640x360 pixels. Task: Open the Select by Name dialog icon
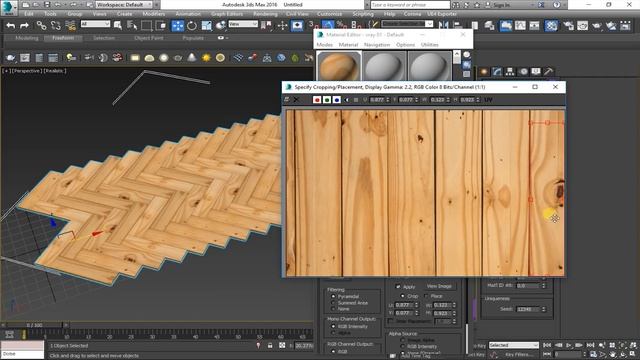pyautogui.click(x=132, y=25)
